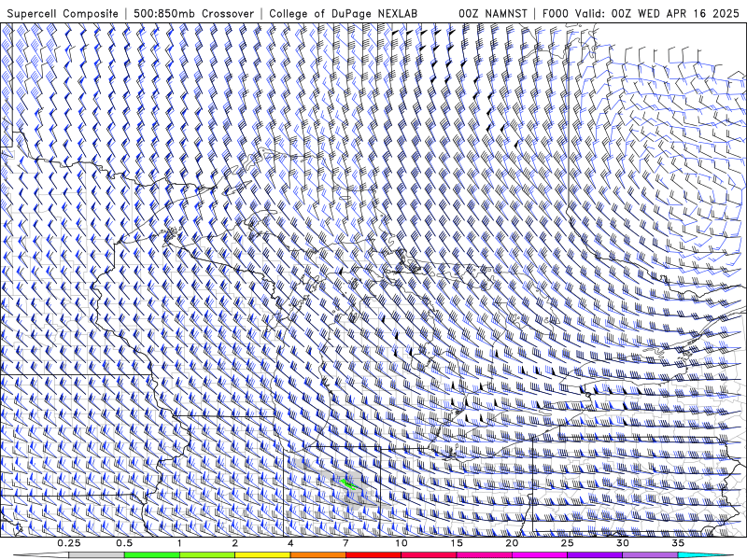Click the legend value 10
The width and height of the screenshot is (747, 560).
(402, 543)
